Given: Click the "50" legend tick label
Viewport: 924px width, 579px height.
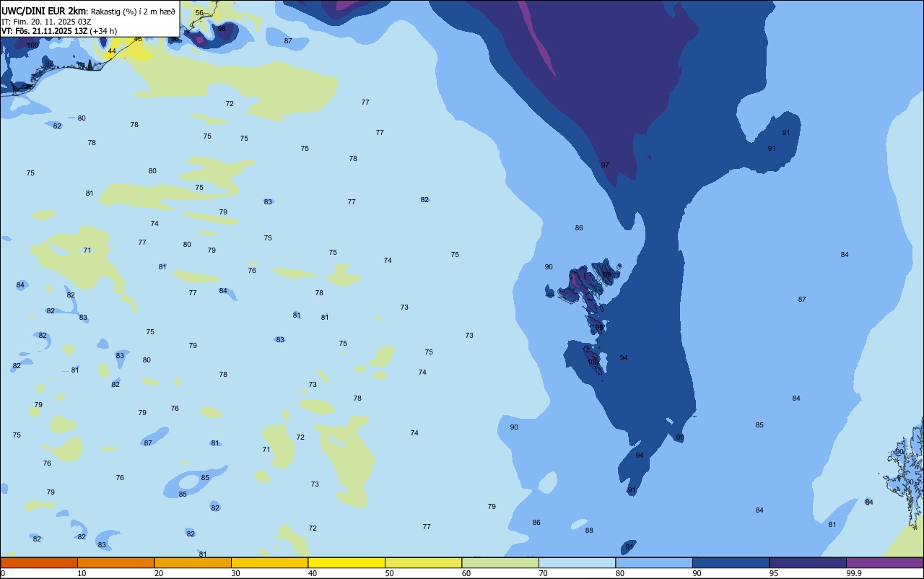Looking at the screenshot, I should [x=389, y=573].
